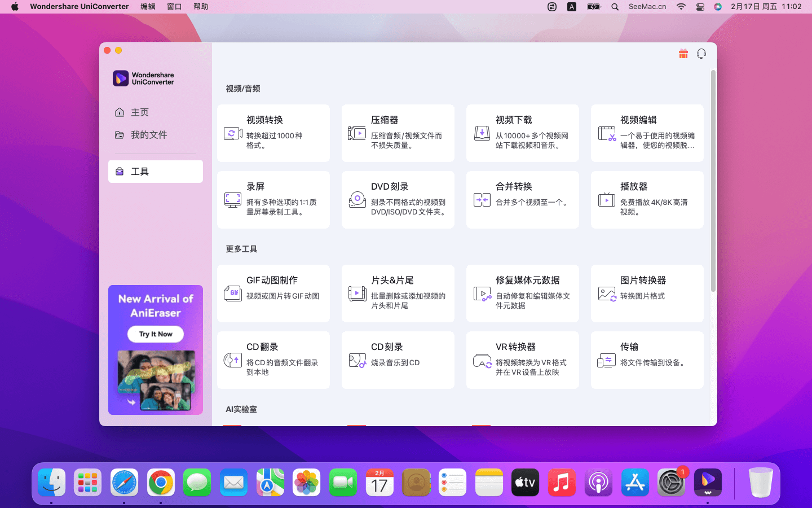
Task: Open the 图片转换器 image converter icon
Action: click(x=607, y=294)
